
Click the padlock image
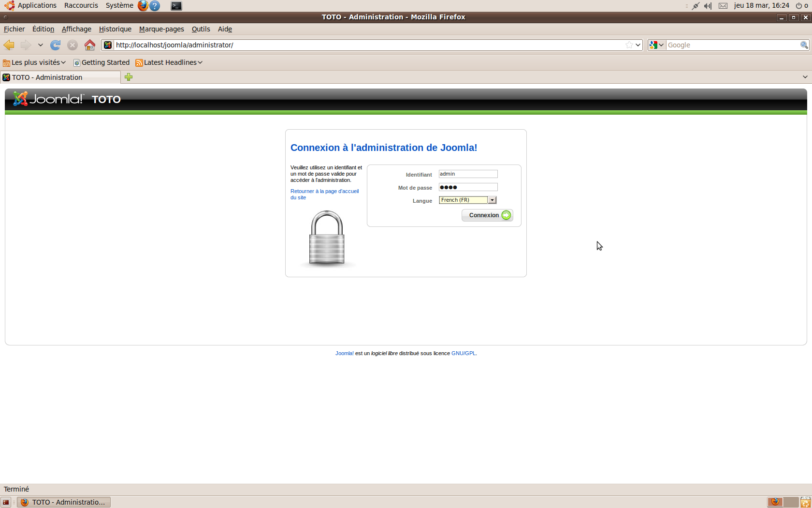[x=327, y=238]
